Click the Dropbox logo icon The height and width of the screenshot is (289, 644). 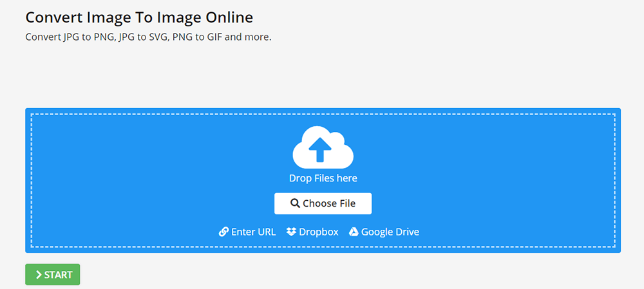tap(291, 232)
